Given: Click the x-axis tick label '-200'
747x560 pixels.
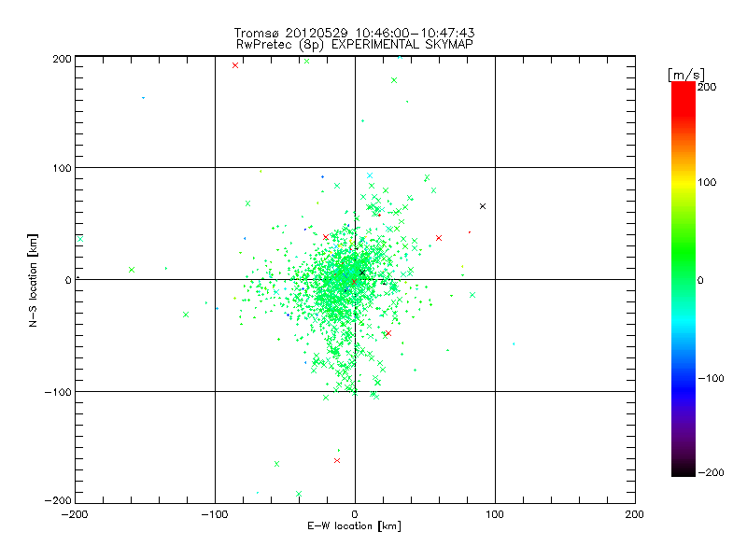Looking at the screenshot, I should pyautogui.click(x=75, y=515).
